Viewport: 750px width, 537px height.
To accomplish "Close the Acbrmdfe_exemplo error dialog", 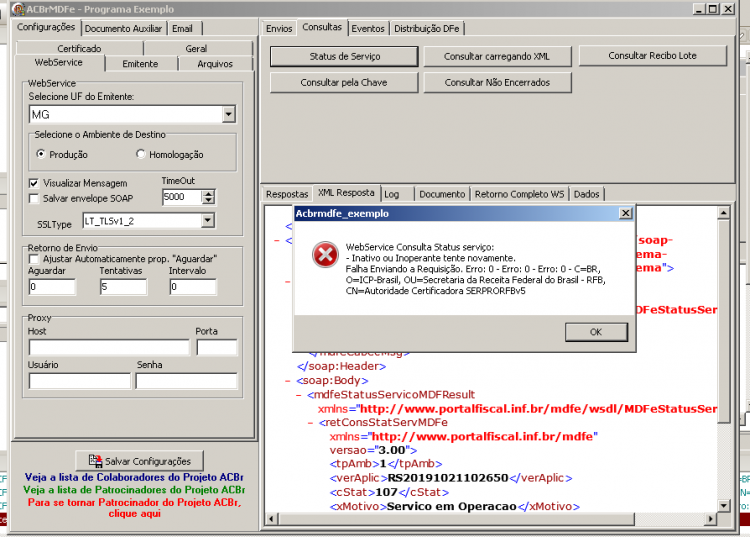I will 625,213.
